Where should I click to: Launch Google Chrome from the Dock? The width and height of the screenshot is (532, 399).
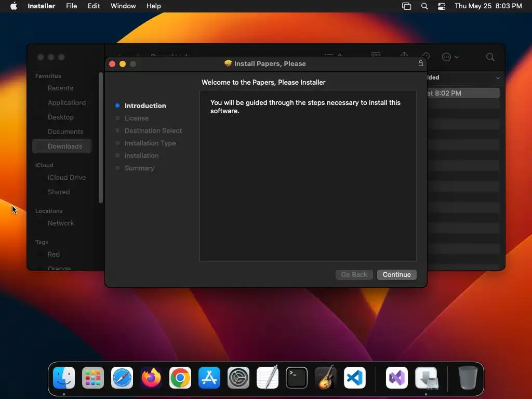(180, 377)
